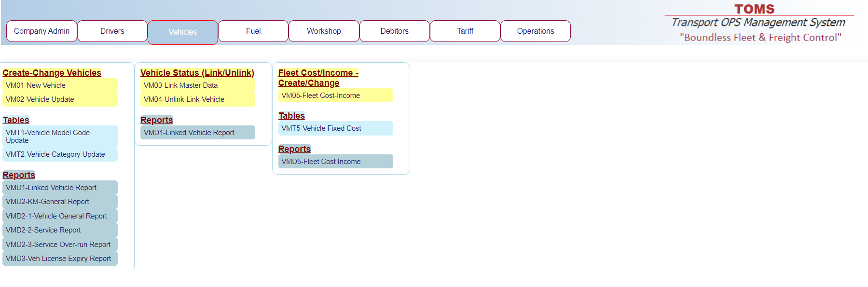View VMD5-Fleet Cost Income report
Image resolution: width=868 pixels, height=287 pixels.
tap(335, 162)
